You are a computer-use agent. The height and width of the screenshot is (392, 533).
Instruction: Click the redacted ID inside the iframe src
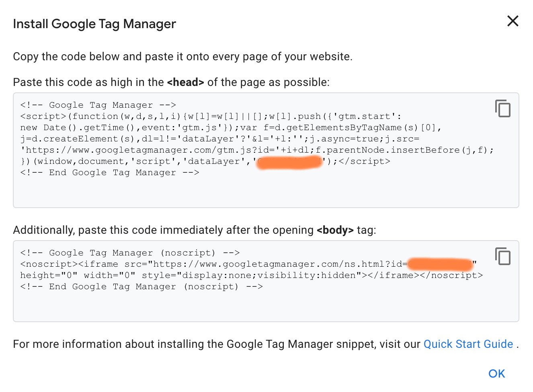tap(440, 264)
